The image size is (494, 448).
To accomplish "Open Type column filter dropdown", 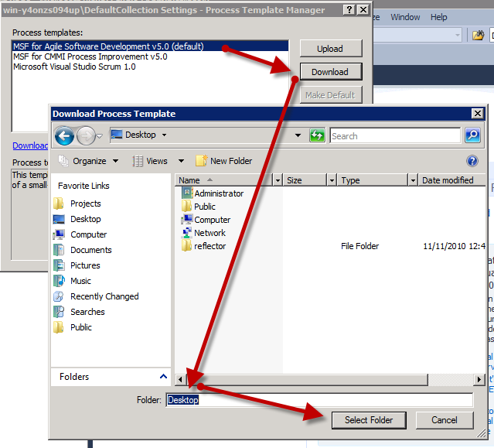I will click(413, 180).
